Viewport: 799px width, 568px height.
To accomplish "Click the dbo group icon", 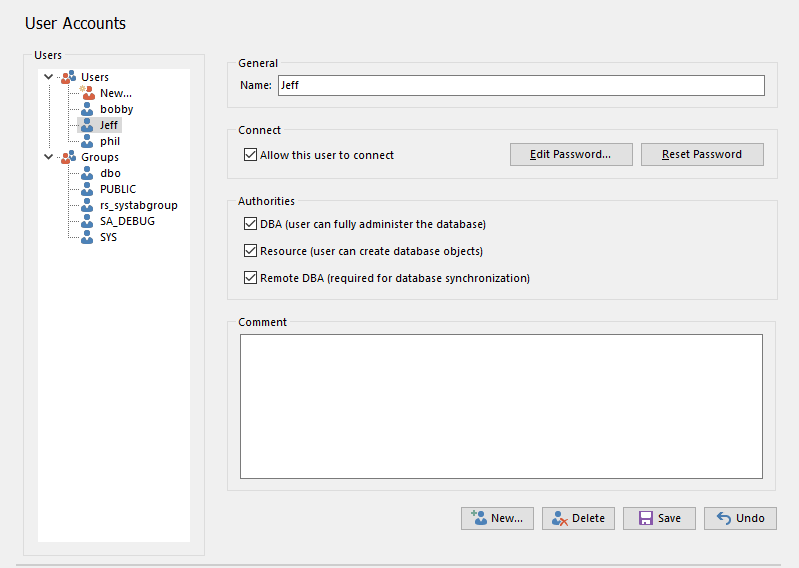I will [x=88, y=173].
